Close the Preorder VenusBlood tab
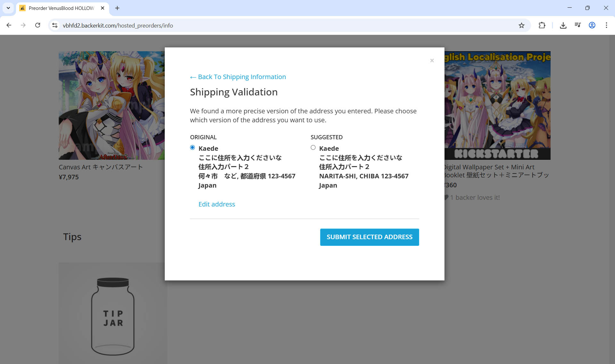The width and height of the screenshot is (615, 364). [103, 8]
